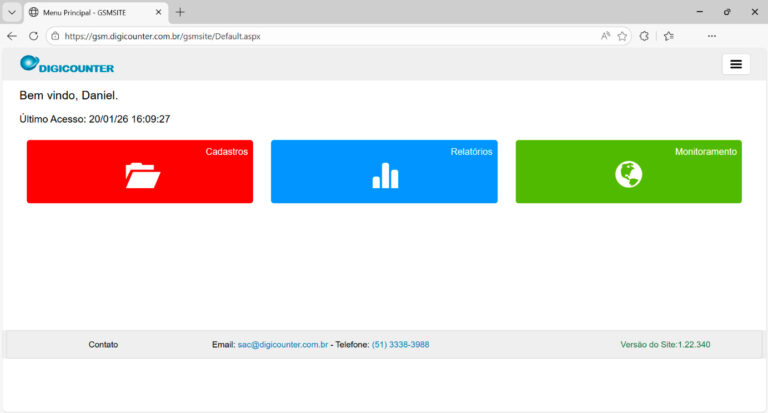
Task: Open the read aloud option
Action: (605, 35)
